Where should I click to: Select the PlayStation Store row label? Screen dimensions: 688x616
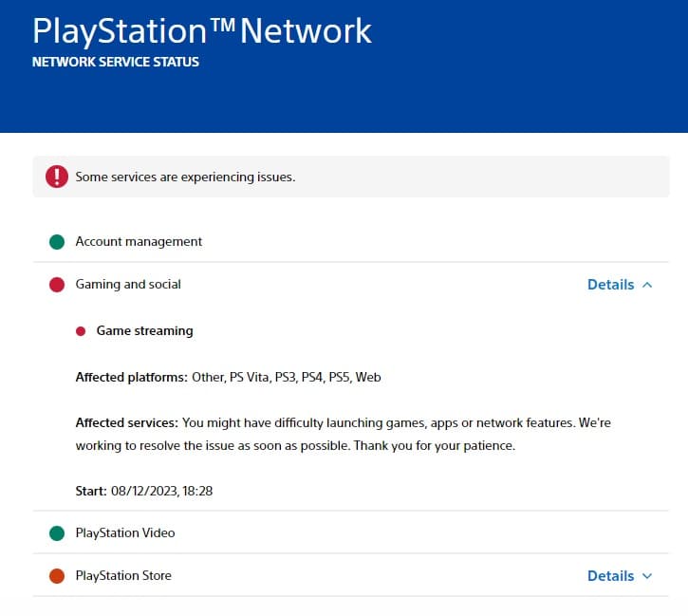click(123, 575)
